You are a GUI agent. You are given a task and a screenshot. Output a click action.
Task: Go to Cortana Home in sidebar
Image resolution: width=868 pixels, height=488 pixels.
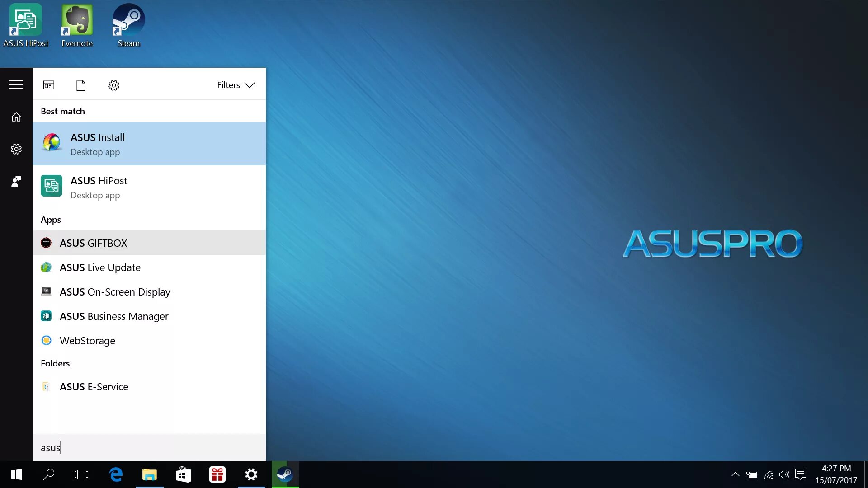16,117
